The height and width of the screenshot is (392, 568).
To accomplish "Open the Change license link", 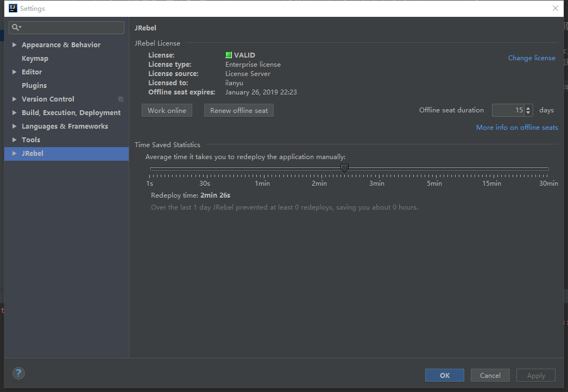I will tap(532, 58).
